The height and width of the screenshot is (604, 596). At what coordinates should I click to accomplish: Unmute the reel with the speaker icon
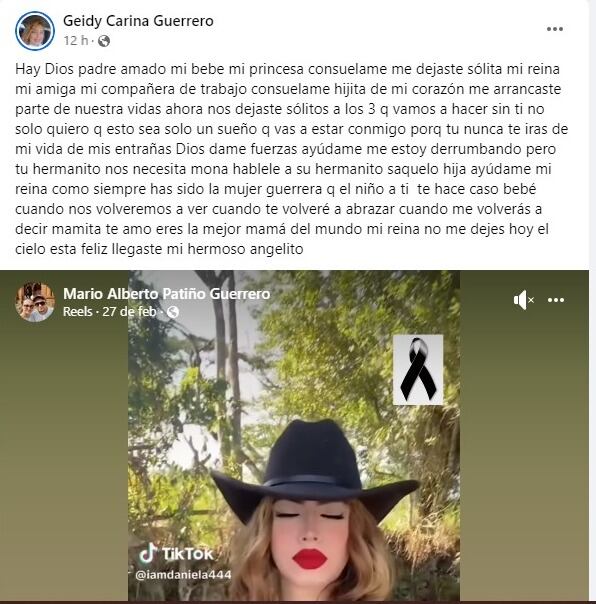click(523, 300)
